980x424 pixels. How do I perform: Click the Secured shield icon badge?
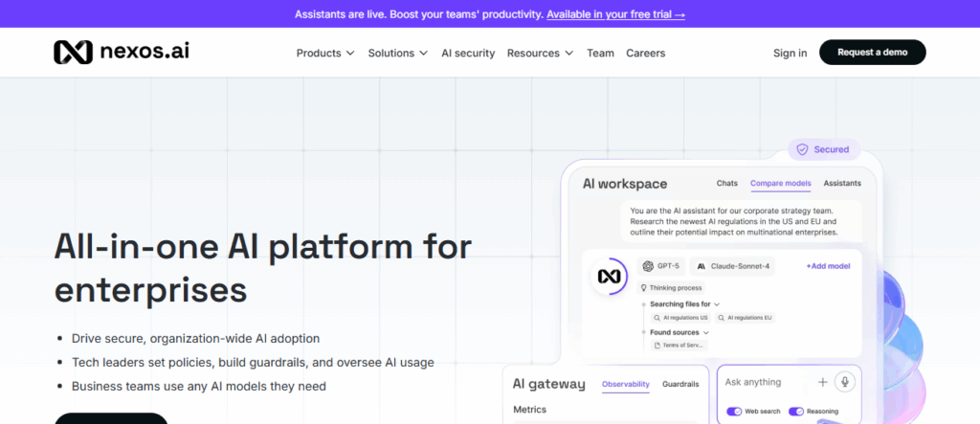[x=824, y=149]
